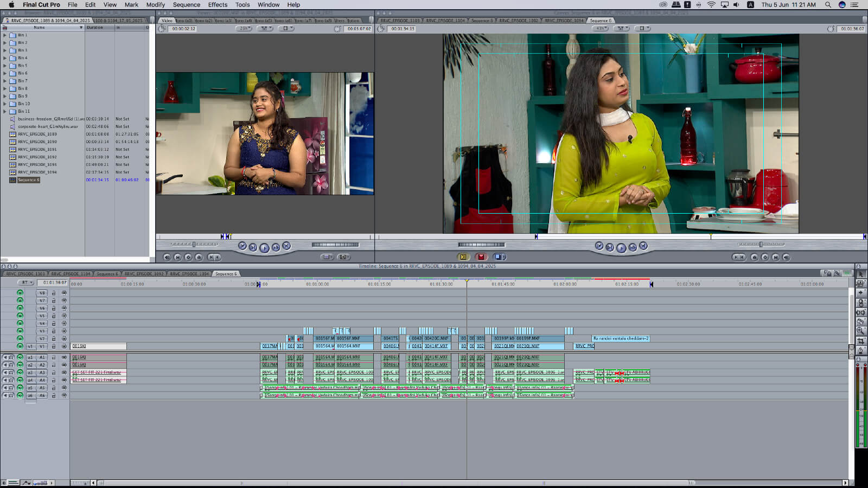Image resolution: width=868 pixels, height=488 pixels.
Task: Select the Razor Blade tool
Action: coord(861,321)
